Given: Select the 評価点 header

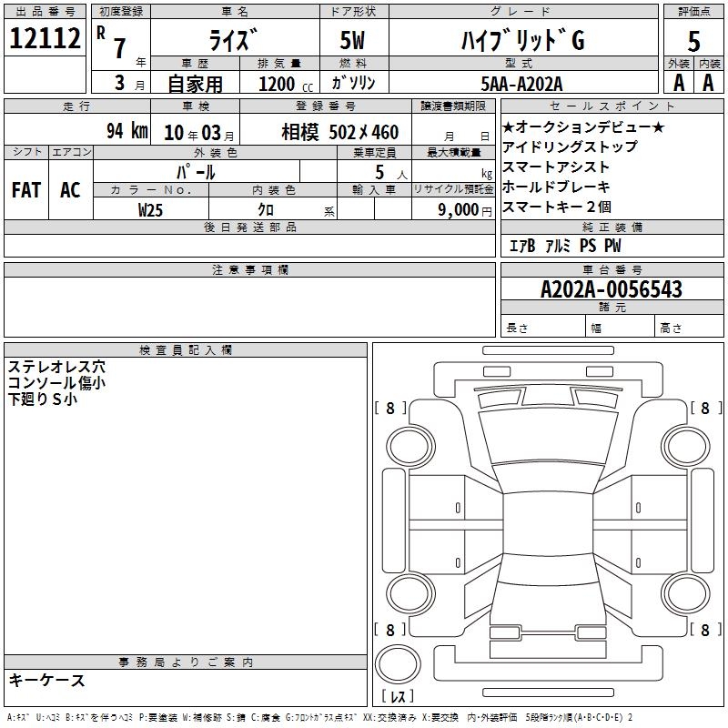Looking at the screenshot, I should click(693, 12).
